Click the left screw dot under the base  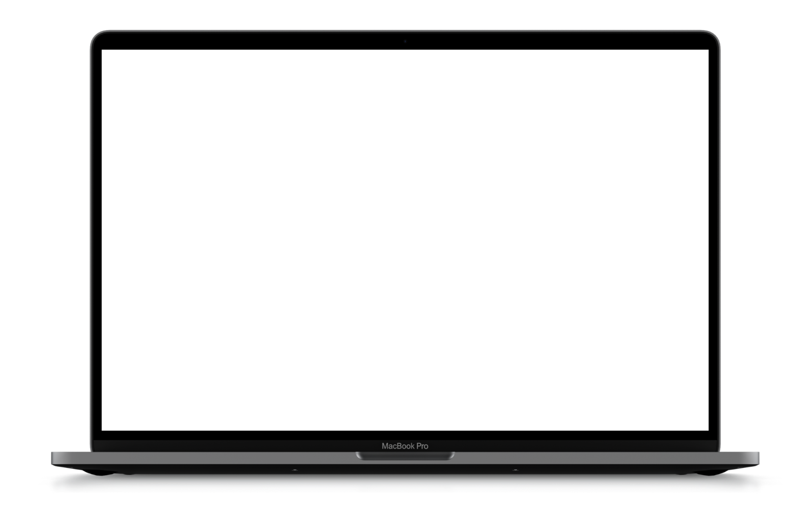pyautogui.click(x=295, y=470)
